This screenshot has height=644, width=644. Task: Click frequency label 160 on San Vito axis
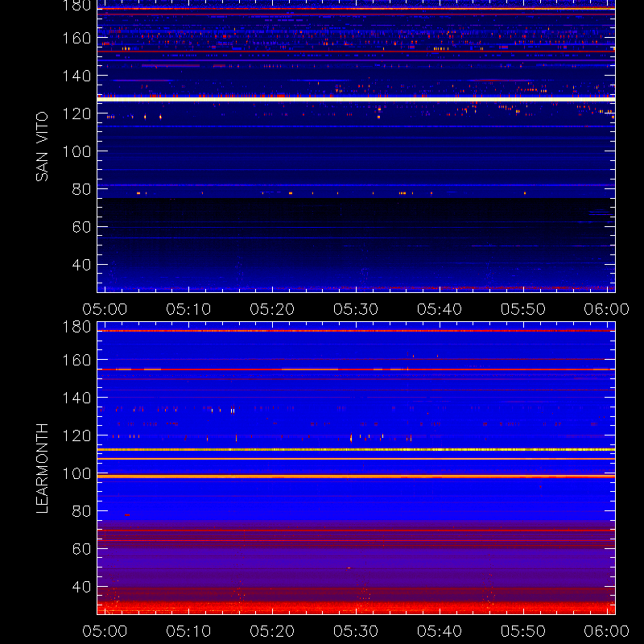coord(76,38)
